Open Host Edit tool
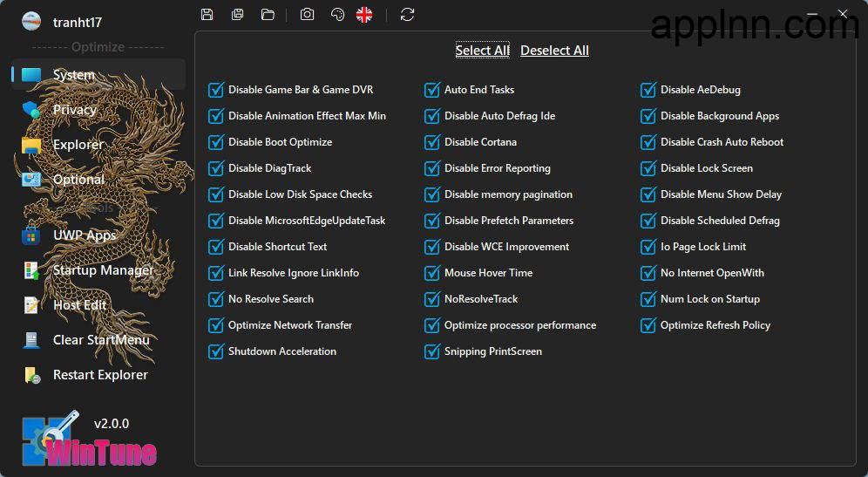 (x=98, y=305)
